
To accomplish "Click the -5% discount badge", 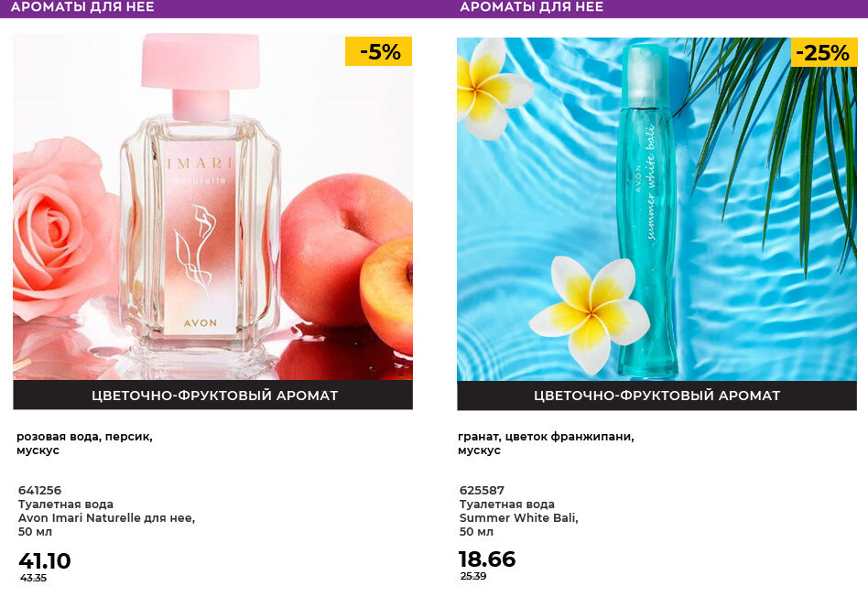I will click(x=379, y=51).
